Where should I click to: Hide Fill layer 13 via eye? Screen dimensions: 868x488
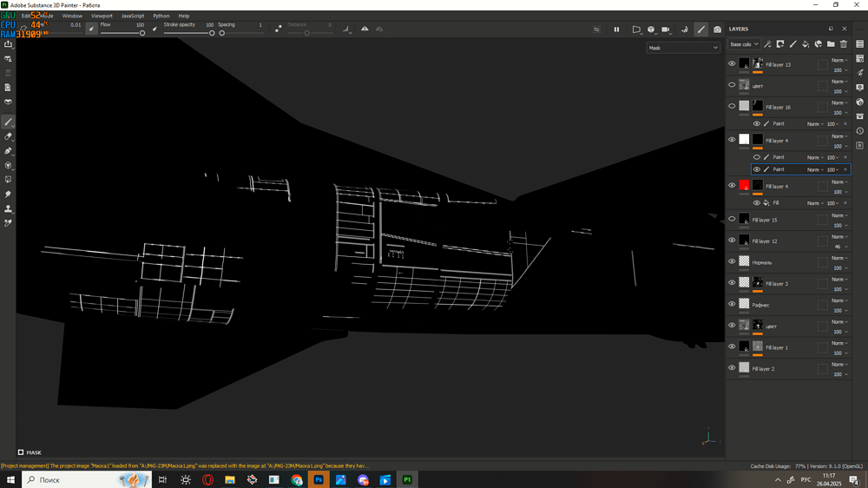tap(732, 63)
